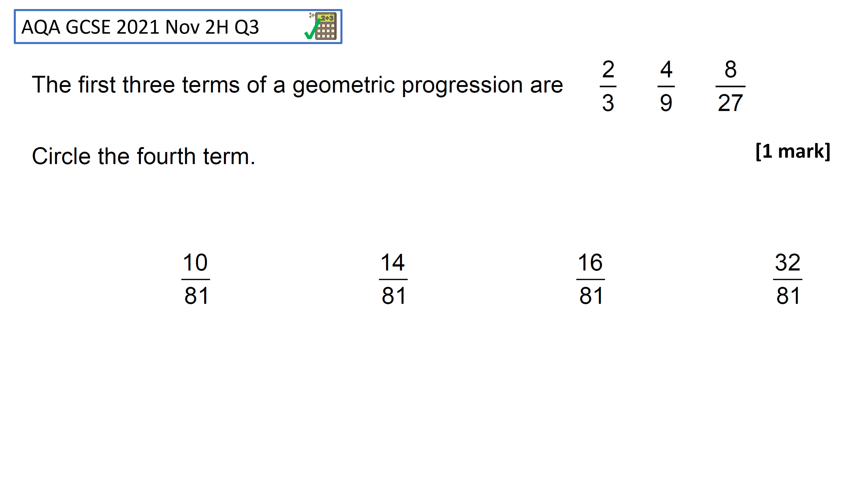Select the [1 mark] label
The width and height of the screenshot is (868, 488).
793,151
